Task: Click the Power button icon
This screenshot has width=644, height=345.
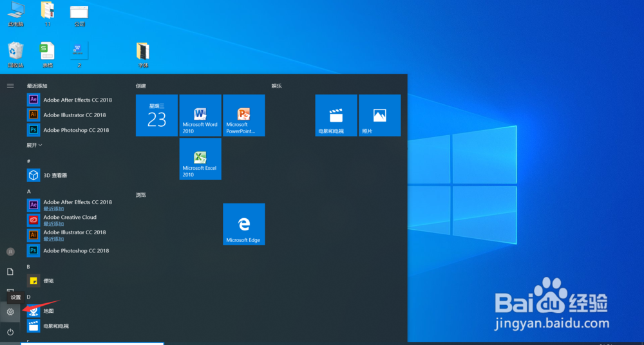Action: [x=11, y=331]
